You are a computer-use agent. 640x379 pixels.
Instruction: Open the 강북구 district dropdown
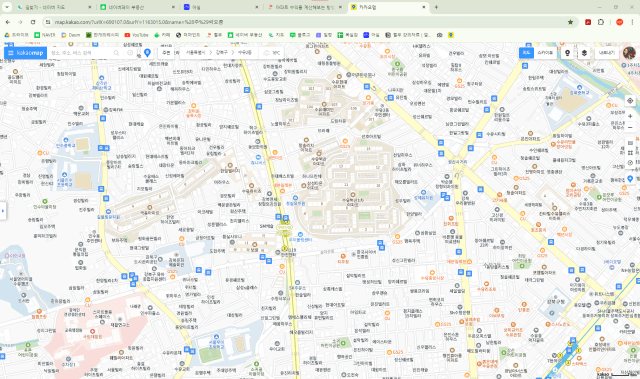222,53
